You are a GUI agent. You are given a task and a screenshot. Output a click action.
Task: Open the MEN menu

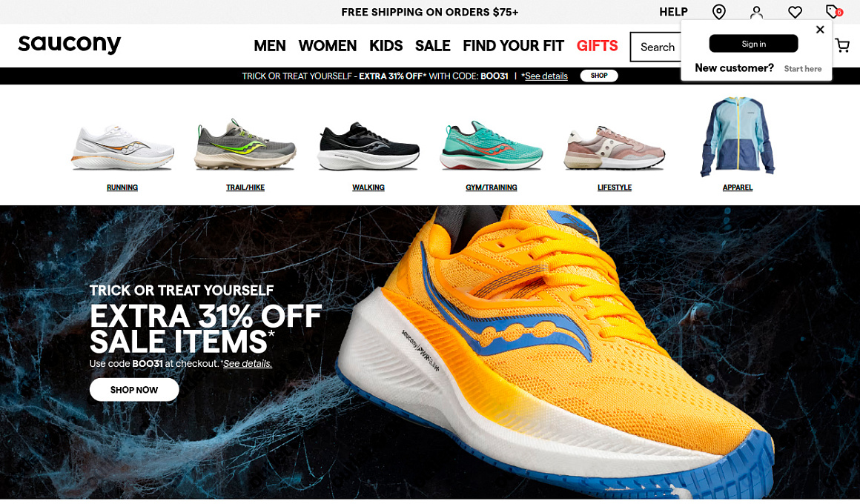tap(269, 46)
